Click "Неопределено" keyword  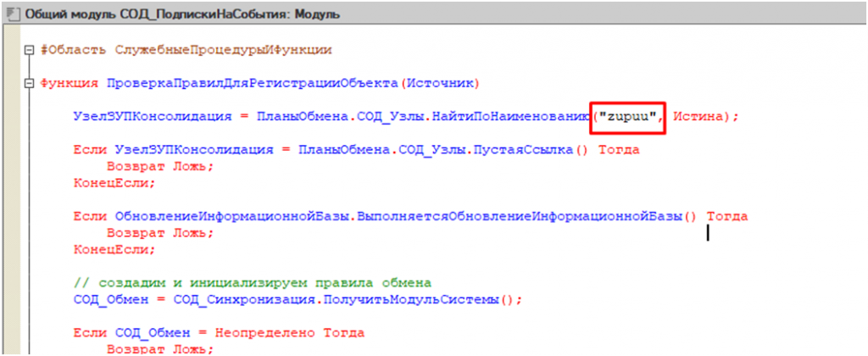point(264,333)
